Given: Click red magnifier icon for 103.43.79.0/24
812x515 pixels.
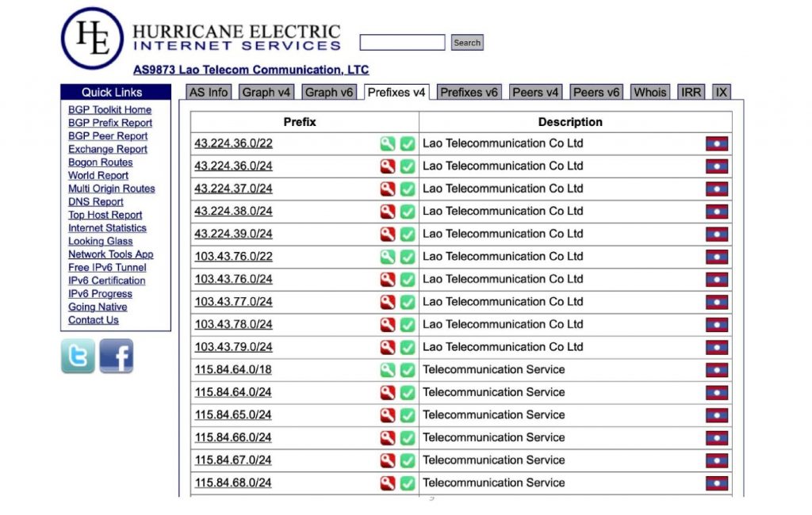Looking at the screenshot, I should [387, 347].
